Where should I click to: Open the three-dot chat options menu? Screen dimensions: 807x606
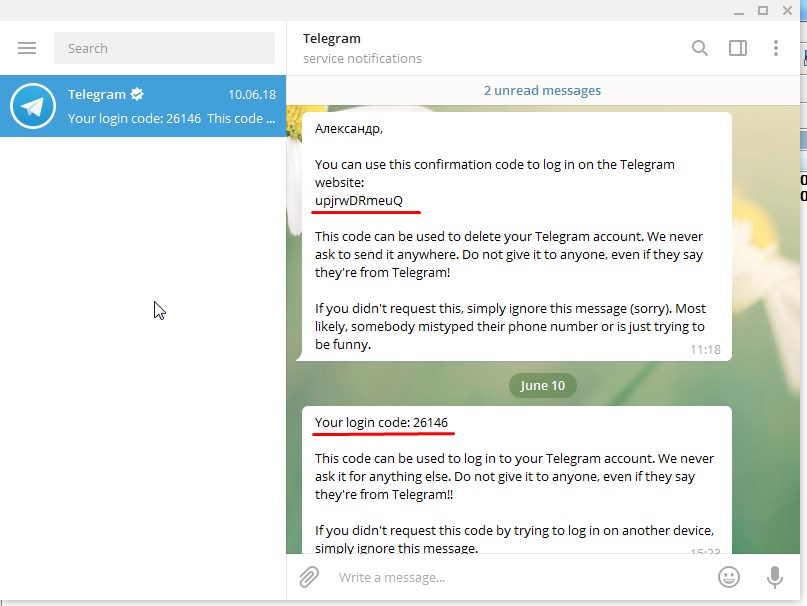(776, 48)
